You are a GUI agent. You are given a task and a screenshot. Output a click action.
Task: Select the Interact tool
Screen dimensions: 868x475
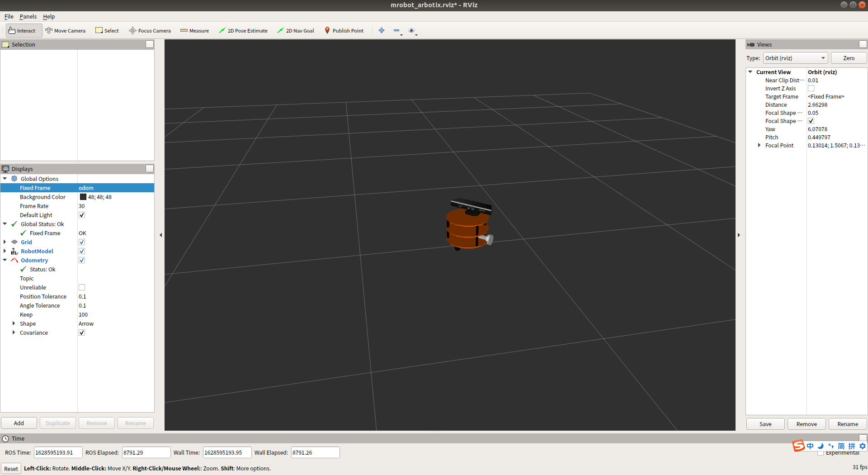pos(24,31)
